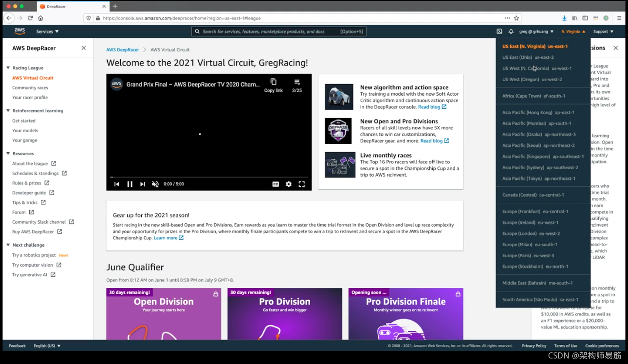Open the Open Division race card
This screenshot has width=628, height=364.
(164, 314)
